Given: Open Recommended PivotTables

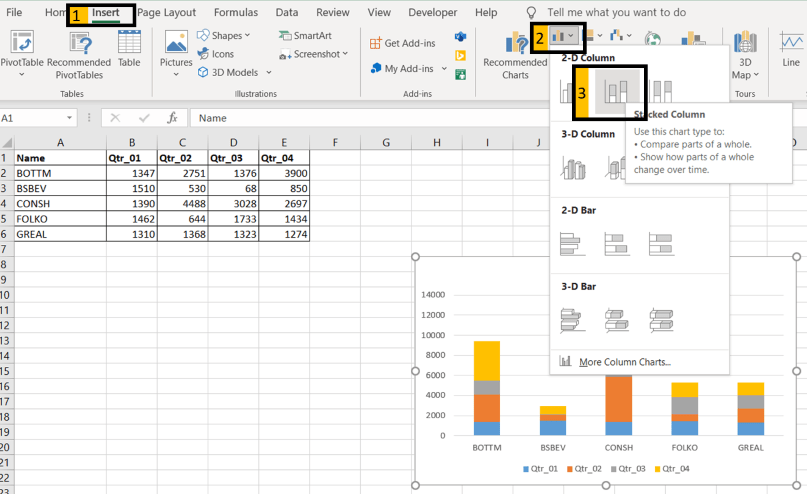Looking at the screenshot, I should tap(79, 55).
